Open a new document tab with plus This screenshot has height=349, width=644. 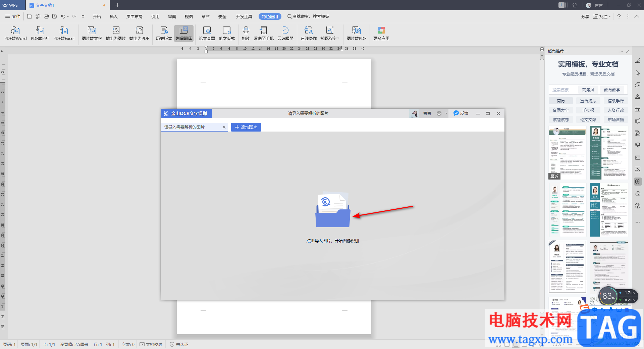117,5
